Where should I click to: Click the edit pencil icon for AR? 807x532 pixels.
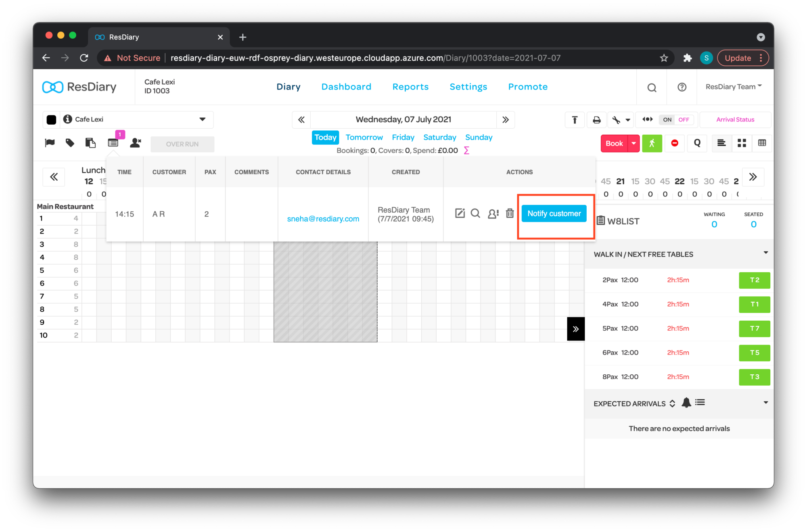(x=460, y=213)
